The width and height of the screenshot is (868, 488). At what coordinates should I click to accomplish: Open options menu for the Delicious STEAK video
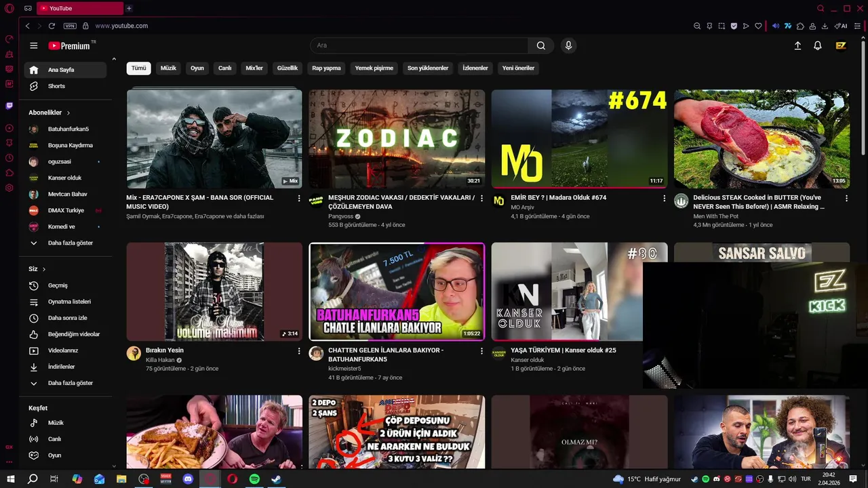846,198
